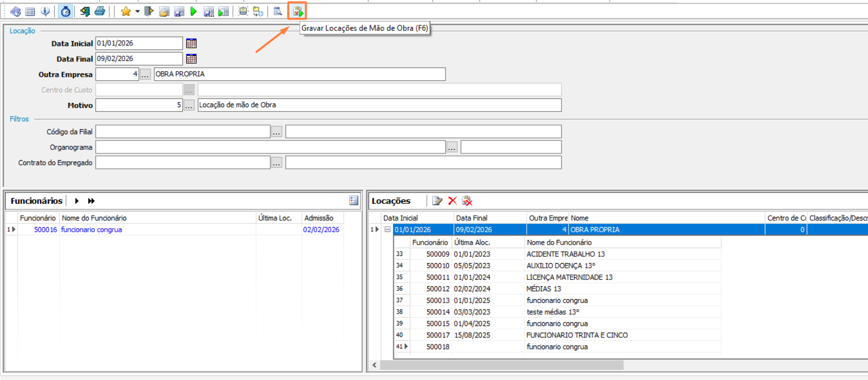The image size is (868, 380).
Task: Open Outra Empresa lookup ellipsis button
Action: (x=145, y=75)
